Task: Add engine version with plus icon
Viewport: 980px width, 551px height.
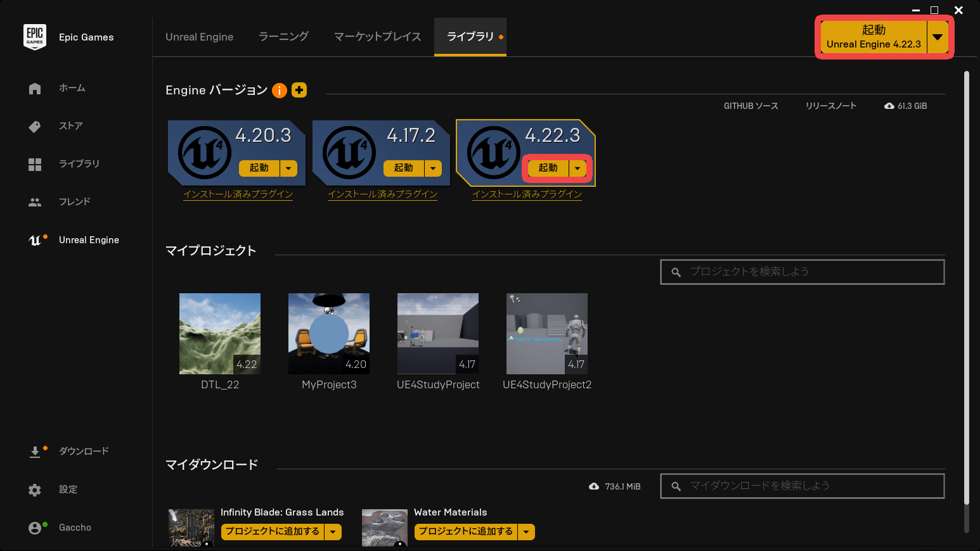Action: pos(299,90)
